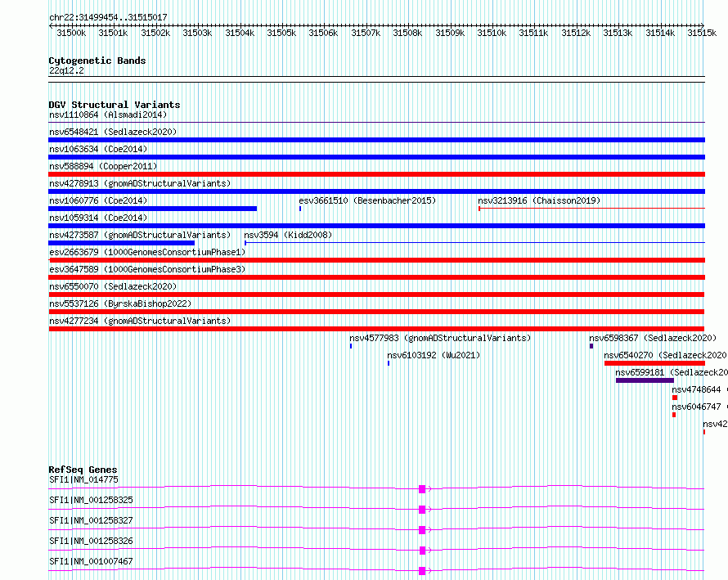Open the SFI1|NM_001007467 transcript label
The height and width of the screenshot is (580, 728).
[91, 561]
